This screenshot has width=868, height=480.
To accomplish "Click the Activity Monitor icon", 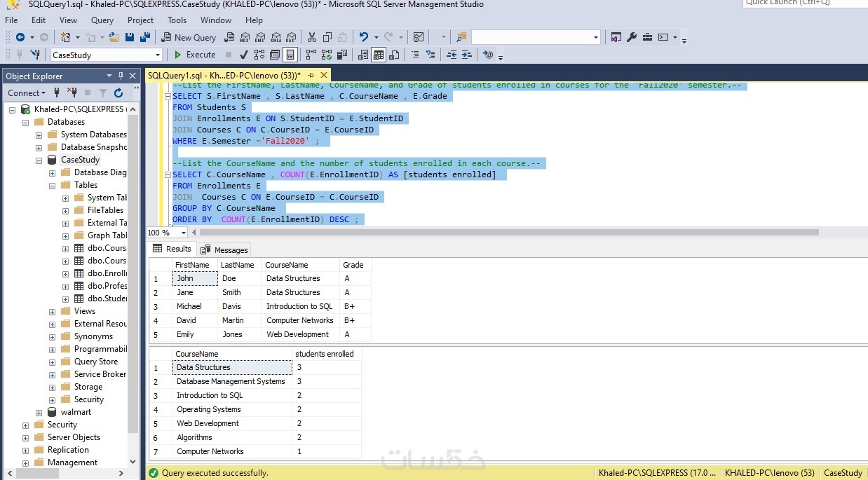I will (x=419, y=37).
